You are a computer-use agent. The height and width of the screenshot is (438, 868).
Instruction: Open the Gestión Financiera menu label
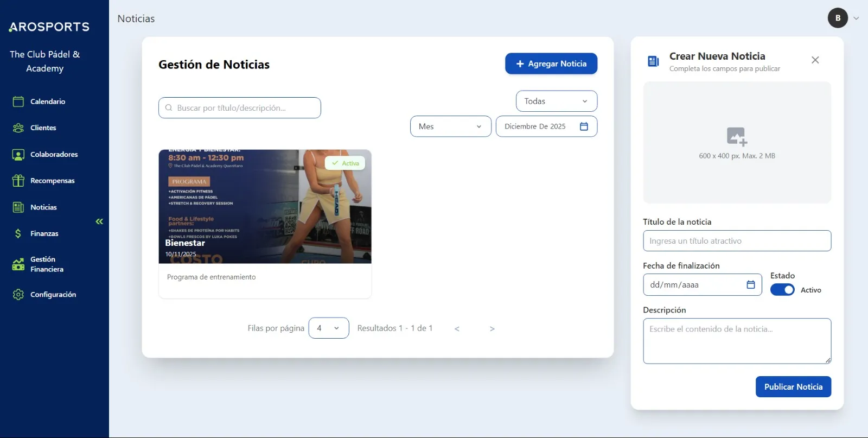click(x=47, y=264)
